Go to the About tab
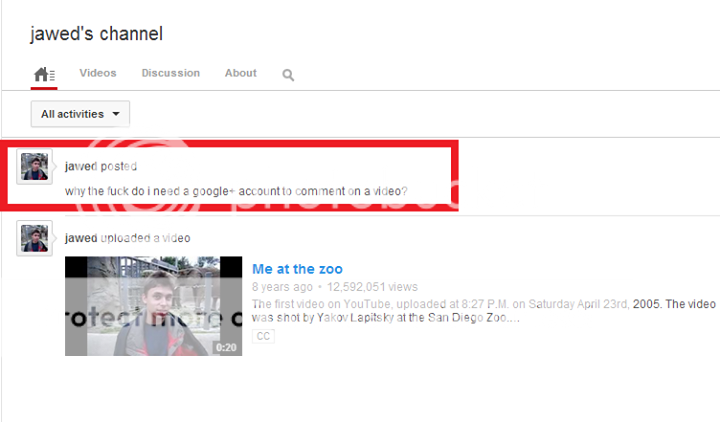Image resolution: width=720 pixels, height=422 pixels. (x=241, y=73)
